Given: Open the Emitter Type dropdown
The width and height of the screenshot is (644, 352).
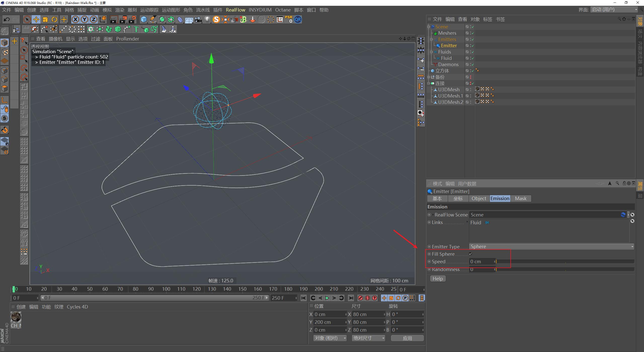Looking at the screenshot, I should point(551,247).
